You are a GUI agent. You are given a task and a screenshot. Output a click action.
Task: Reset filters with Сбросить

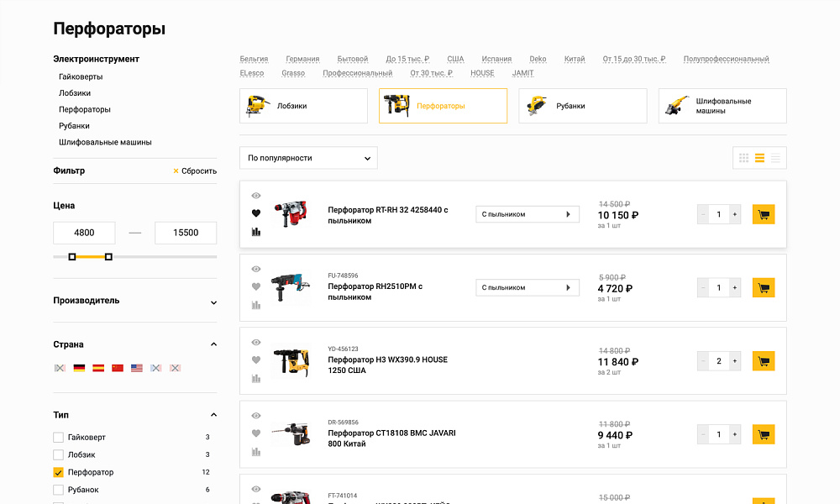coord(194,171)
